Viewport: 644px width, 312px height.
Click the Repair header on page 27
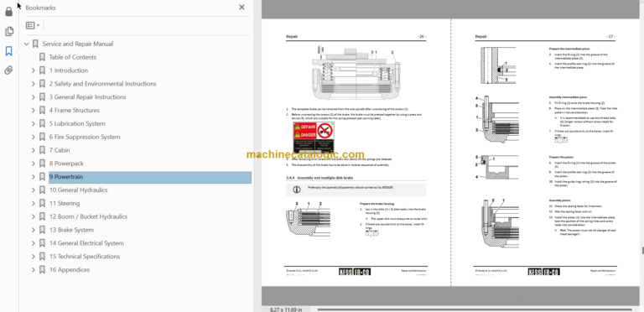tap(481, 37)
